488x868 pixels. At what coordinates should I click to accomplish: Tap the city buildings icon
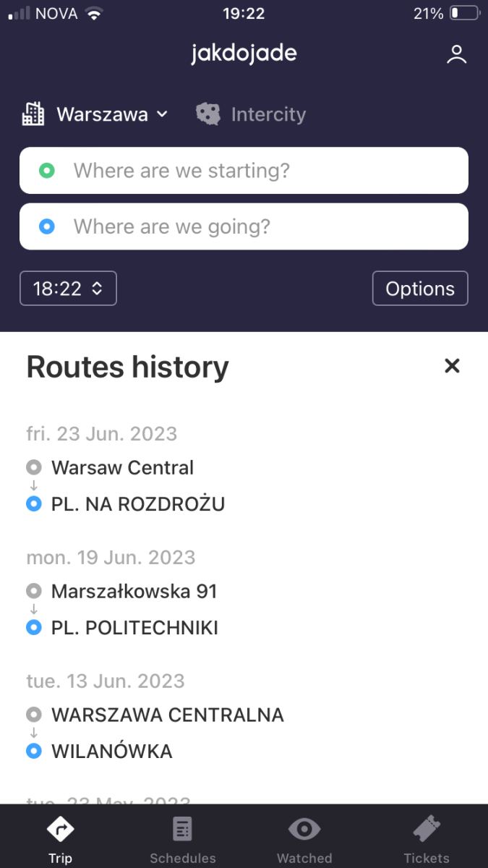click(x=33, y=114)
